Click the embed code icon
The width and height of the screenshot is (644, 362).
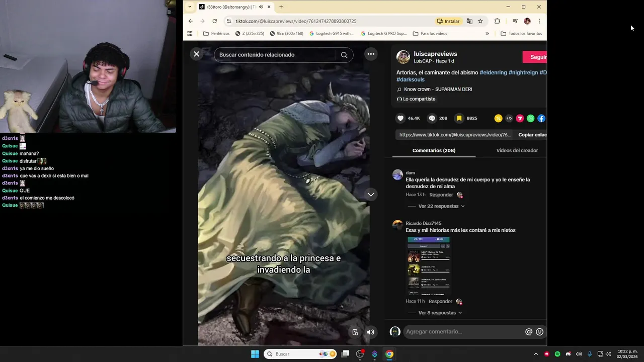[x=509, y=118]
